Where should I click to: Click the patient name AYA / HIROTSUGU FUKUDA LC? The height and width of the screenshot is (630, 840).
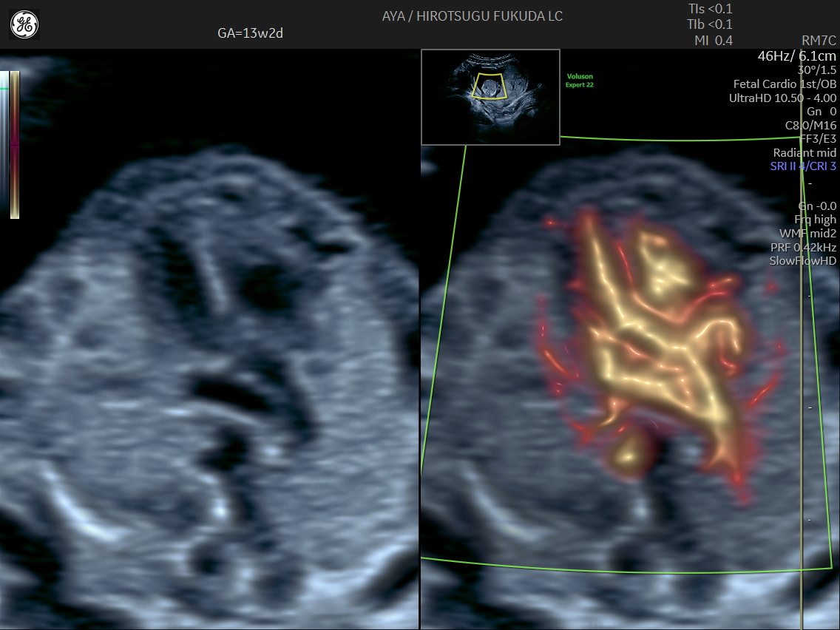point(472,16)
